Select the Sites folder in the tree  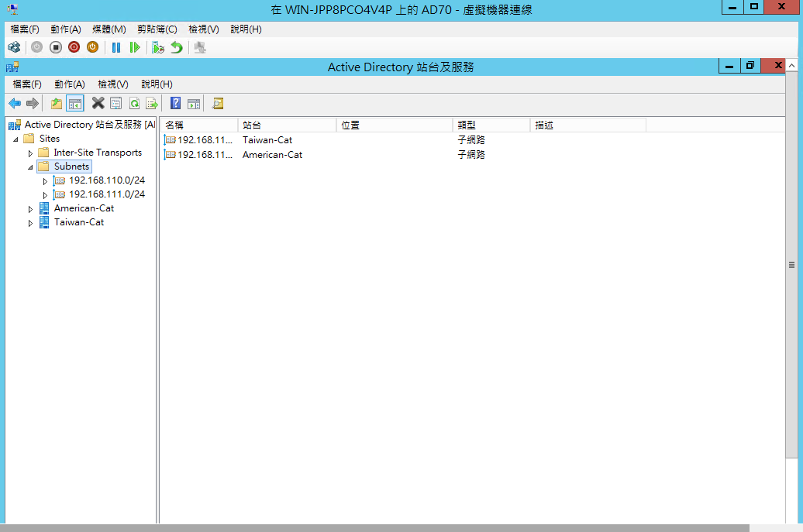coord(49,139)
